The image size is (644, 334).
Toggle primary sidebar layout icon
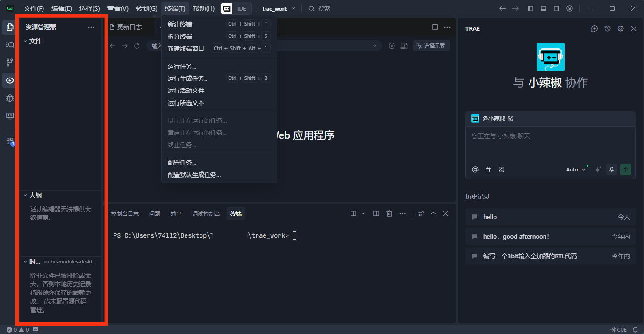click(530, 8)
